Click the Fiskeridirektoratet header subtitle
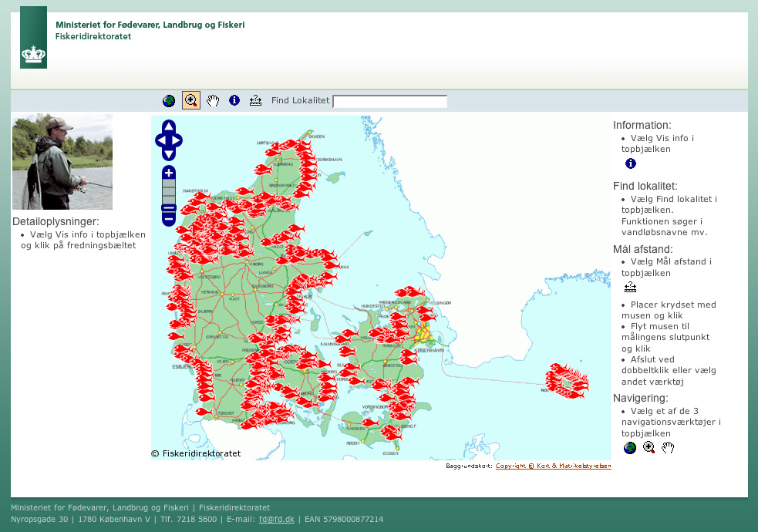This screenshot has height=532, width=758. 93,36
